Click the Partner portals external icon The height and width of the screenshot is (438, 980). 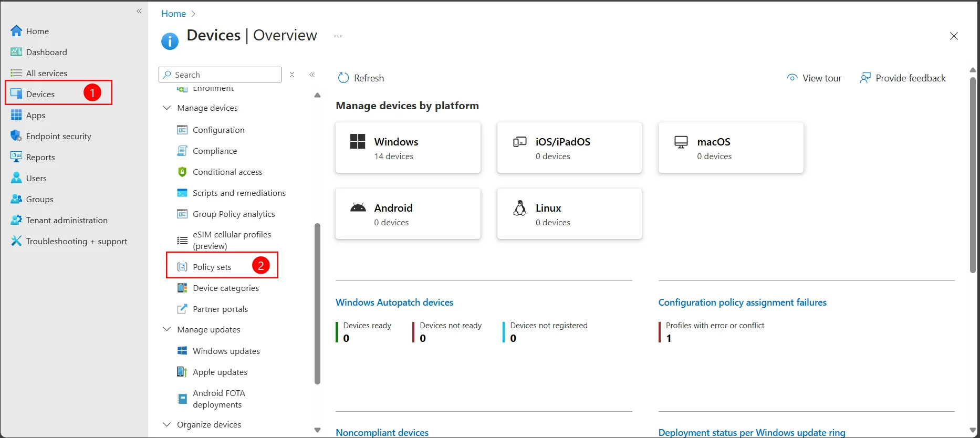point(182,309)
